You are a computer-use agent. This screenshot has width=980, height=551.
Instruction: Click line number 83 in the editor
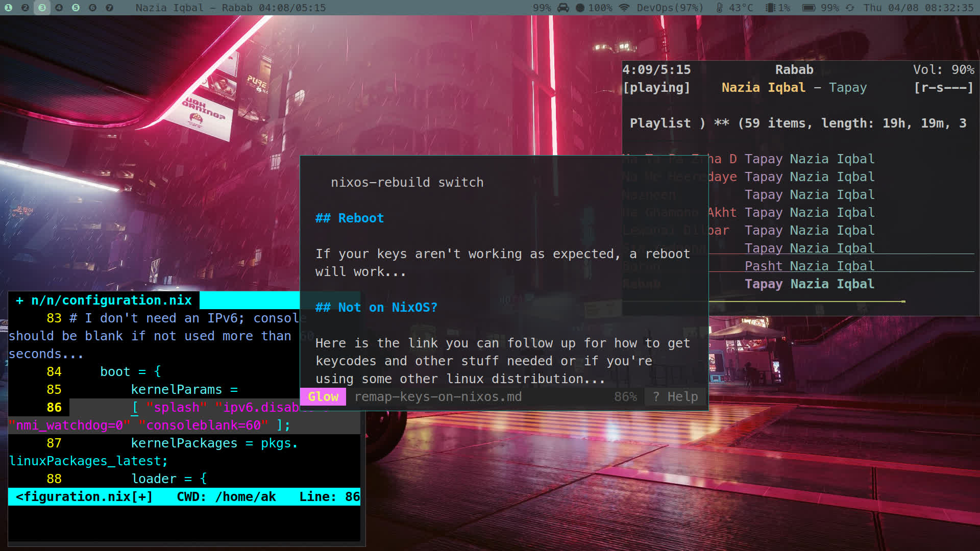click(x=54, y=318)
